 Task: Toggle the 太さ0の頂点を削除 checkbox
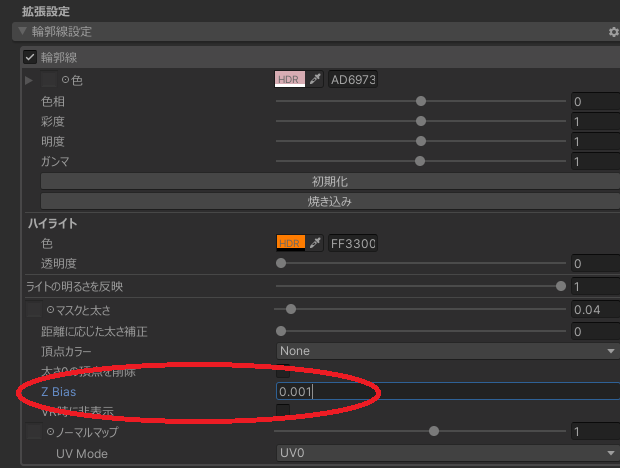coord(283,371)
